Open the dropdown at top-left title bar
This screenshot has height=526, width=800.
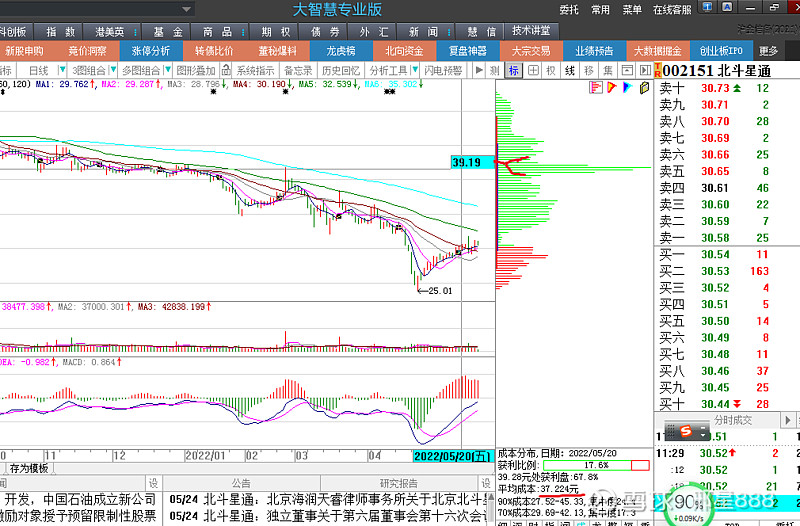186,9
